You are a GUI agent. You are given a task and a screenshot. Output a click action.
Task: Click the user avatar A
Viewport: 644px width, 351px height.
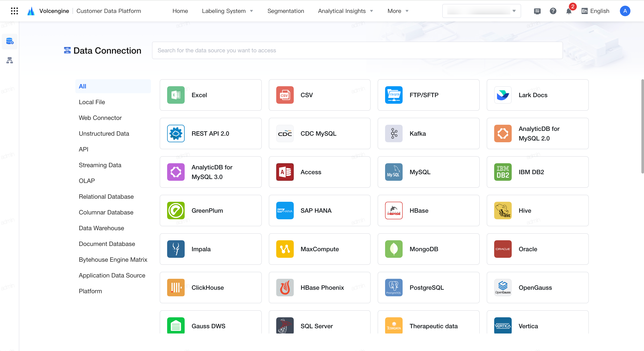625,11
